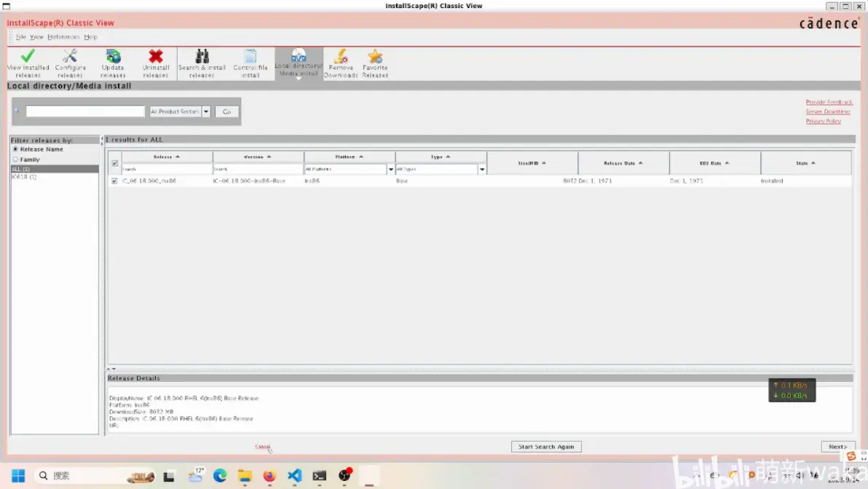868x489 pixels.
Task: Open Configure releases tool
Action: click(71, 63)
